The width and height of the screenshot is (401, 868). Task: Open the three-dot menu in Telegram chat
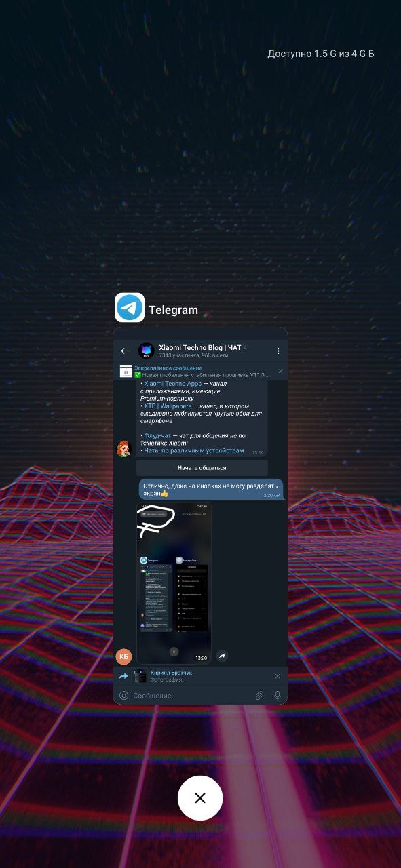278,351
